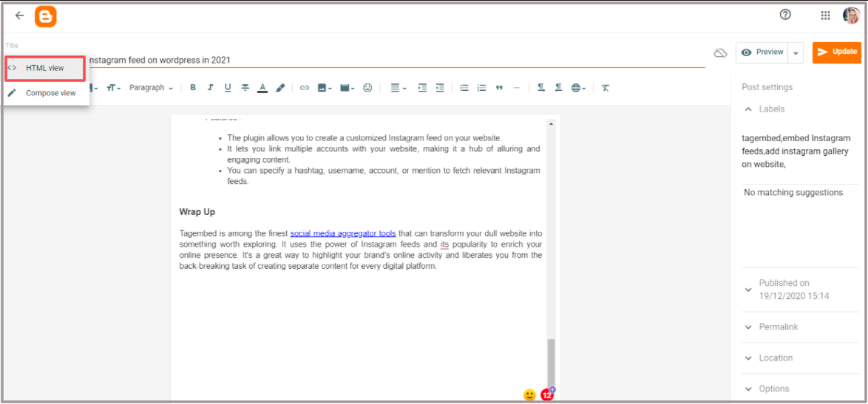Click the orange Blogger logo
The width and height of the screenshot is (868, 404).
coord(46,16)
